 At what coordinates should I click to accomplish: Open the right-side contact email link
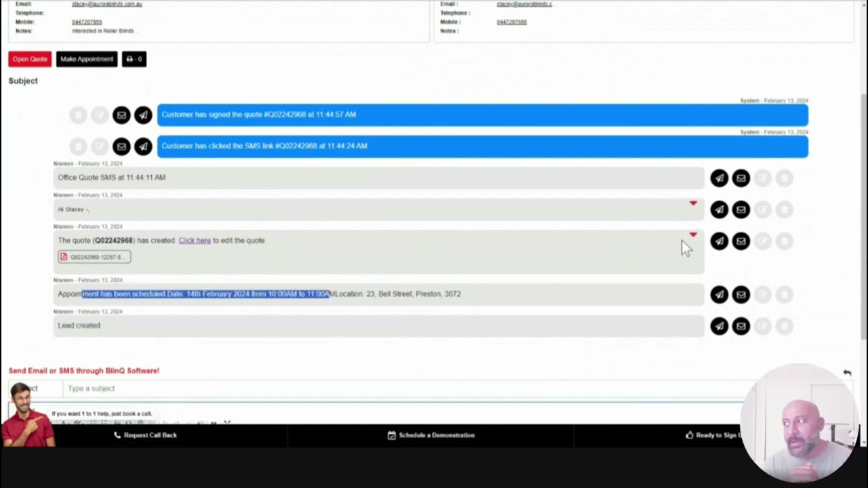[525, 4]
